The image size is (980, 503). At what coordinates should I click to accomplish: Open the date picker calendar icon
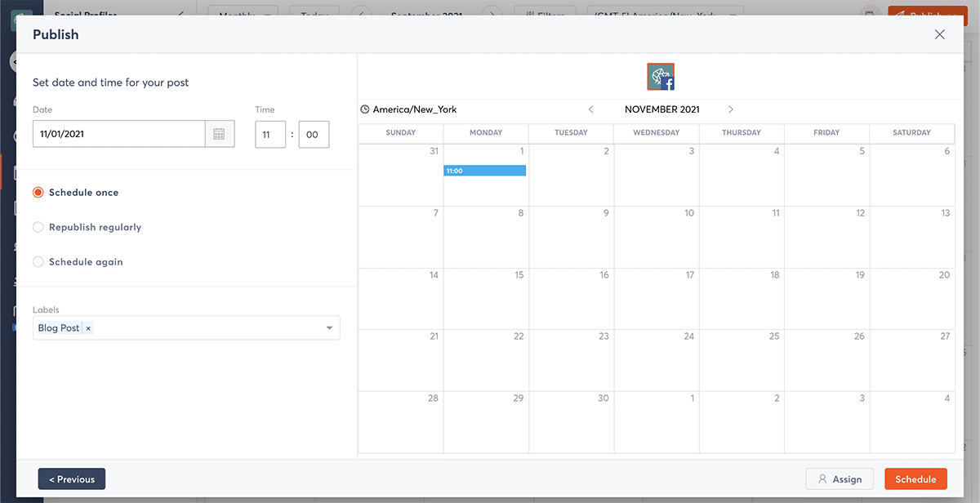click(x=219, y=134)
